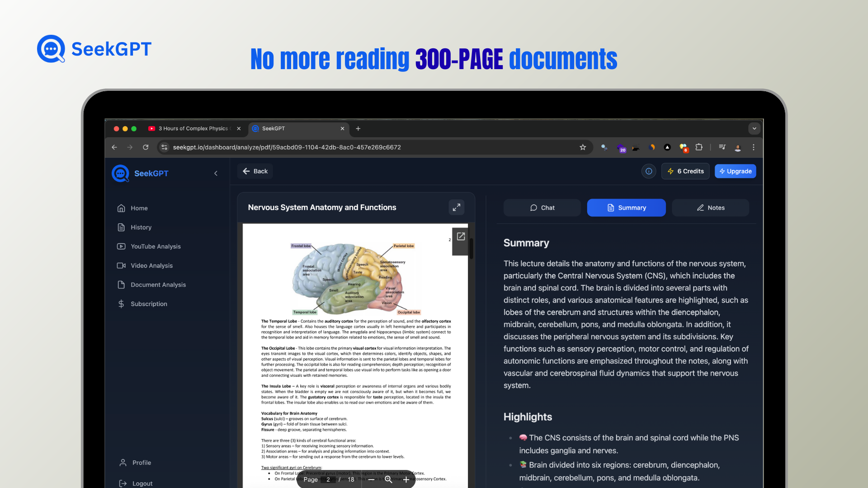This screenshot has width=868, height=488.
Task: Zoom in the PDF with the plus button
Action: click(x=406, y=480)
